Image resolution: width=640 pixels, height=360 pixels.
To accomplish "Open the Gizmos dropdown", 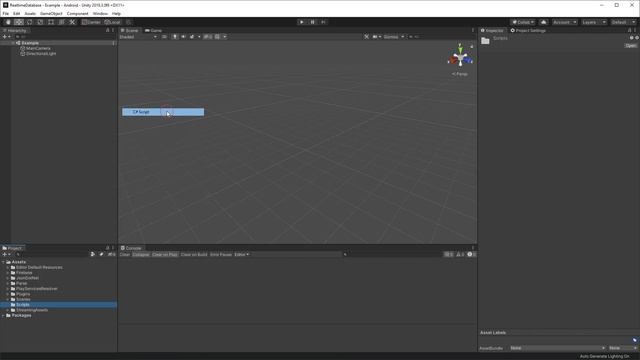I will click(393, 37).
